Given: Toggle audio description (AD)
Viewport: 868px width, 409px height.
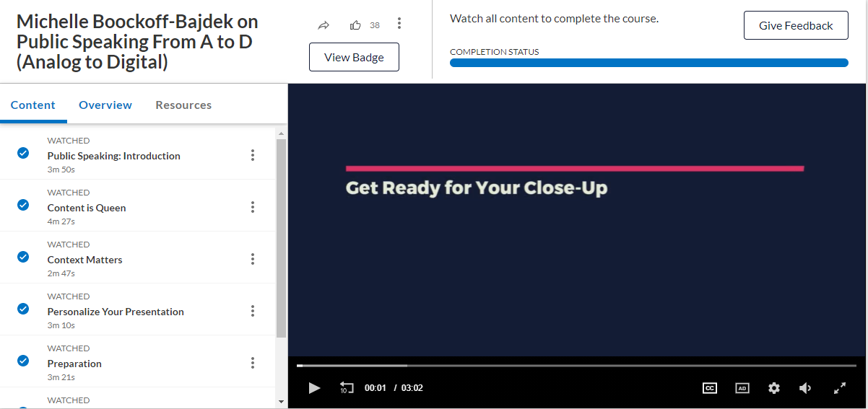Looking at the screenshot, I should tap(742, 388).
